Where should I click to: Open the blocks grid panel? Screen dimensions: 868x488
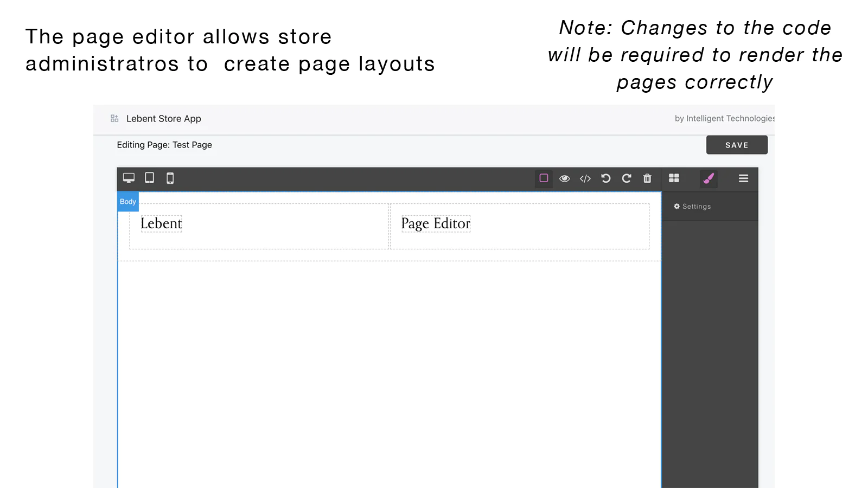[x=674, y=178]
